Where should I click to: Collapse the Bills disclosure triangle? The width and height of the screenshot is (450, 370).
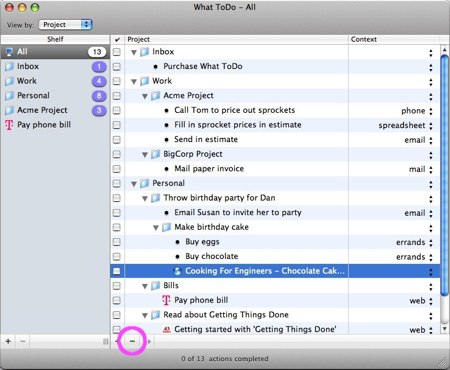tap(145, 286)
